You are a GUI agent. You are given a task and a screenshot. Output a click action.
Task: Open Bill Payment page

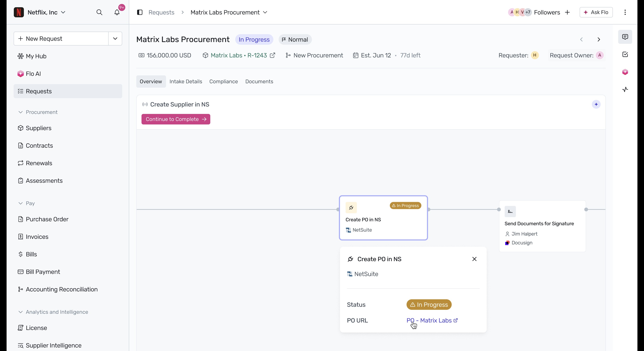[x=68, y=272]
